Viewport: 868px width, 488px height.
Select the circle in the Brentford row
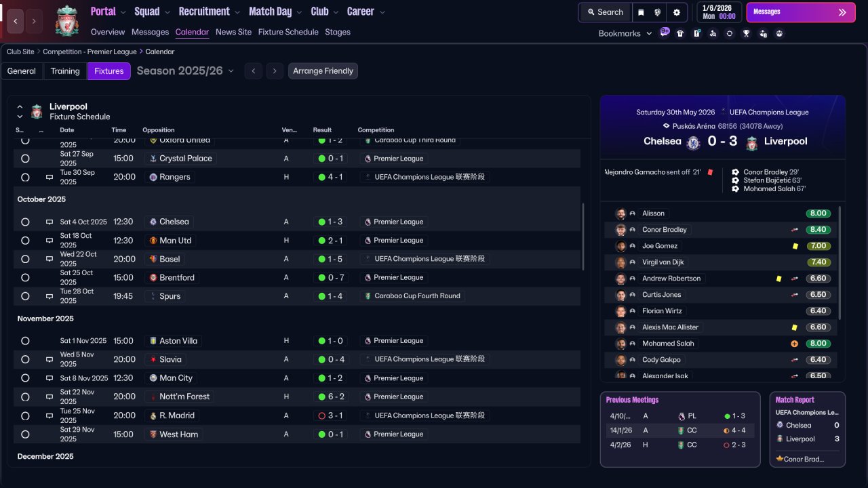click(25, 278)
